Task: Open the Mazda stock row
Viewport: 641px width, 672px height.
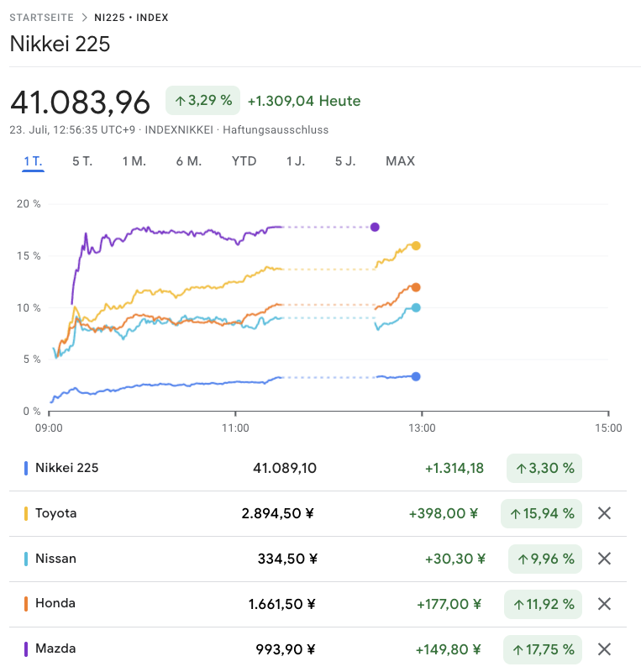Action: (x=318, y=649)
